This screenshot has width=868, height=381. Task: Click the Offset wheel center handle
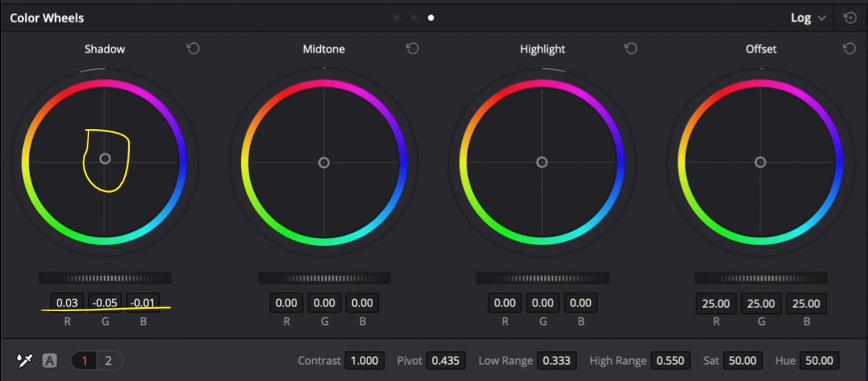(x=760, y=162)
